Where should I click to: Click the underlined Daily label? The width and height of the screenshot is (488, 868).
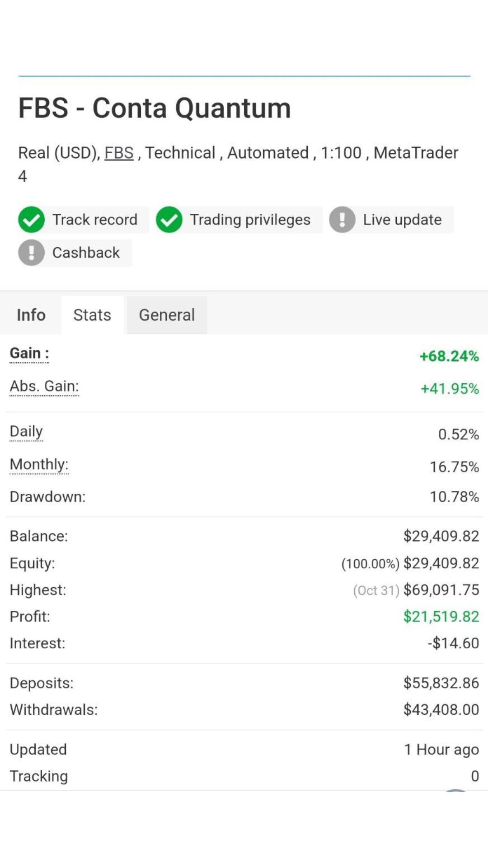(26, 432)
